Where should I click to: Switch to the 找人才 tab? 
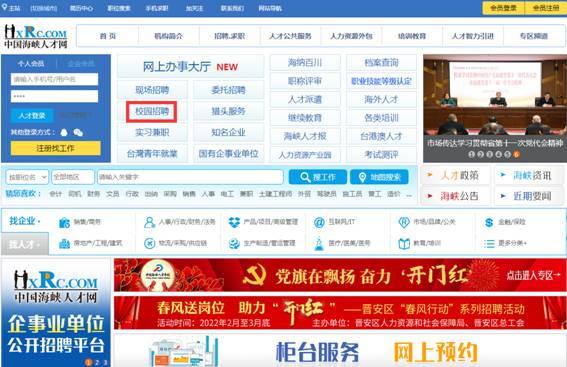point(25,244)
